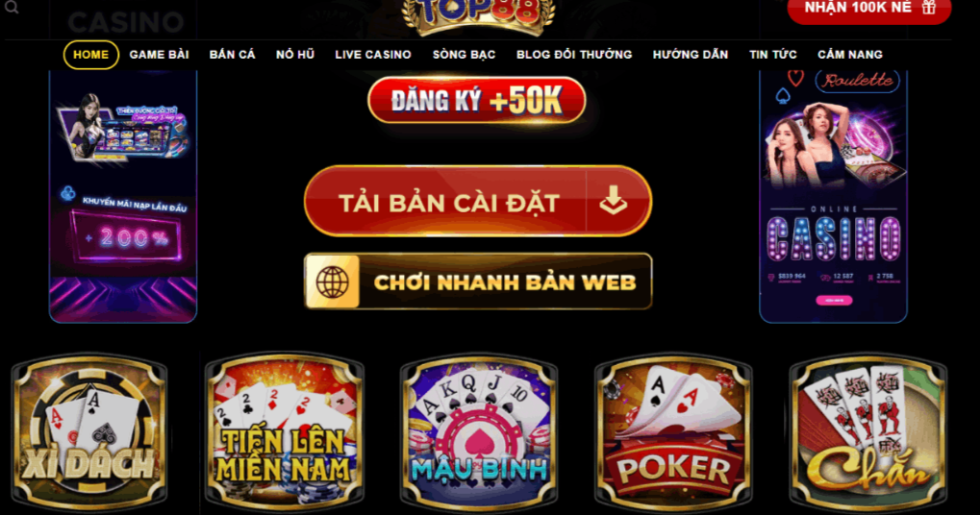
Task: Open the Xì Dách game icon
Action: tap(89, 432)
